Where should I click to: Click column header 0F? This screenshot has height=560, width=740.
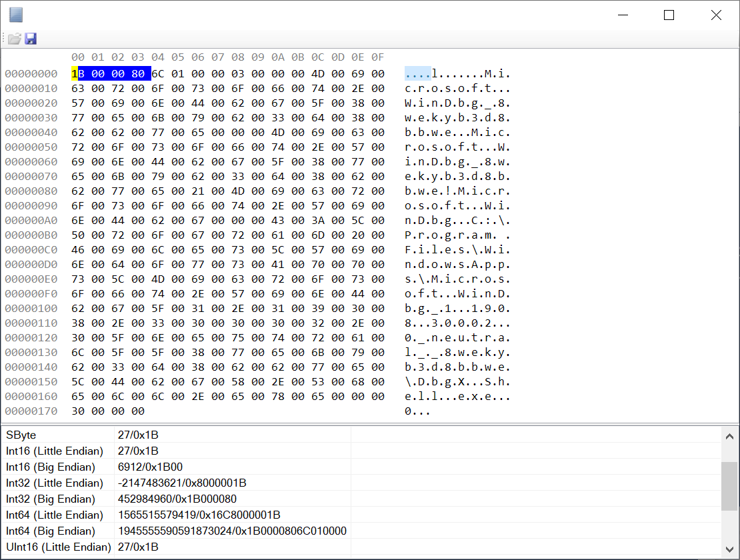[x=377, y=57]
